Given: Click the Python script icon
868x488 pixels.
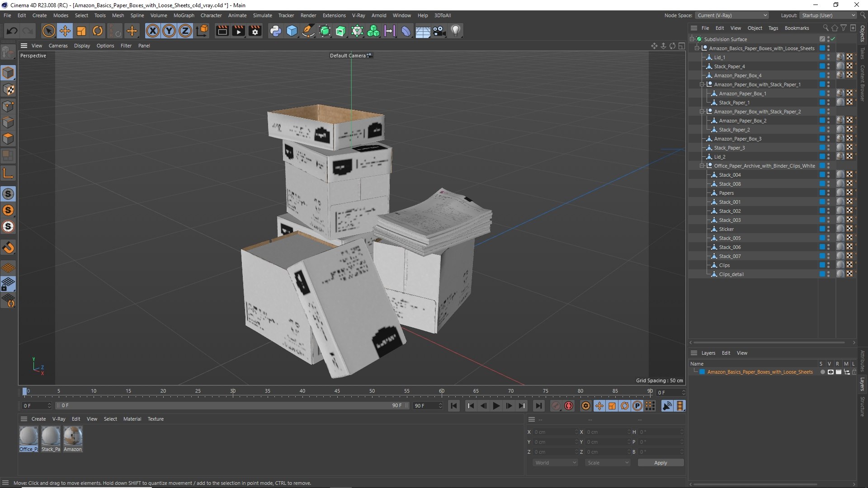Looking at the screenshot, I should tap(275, 31).
